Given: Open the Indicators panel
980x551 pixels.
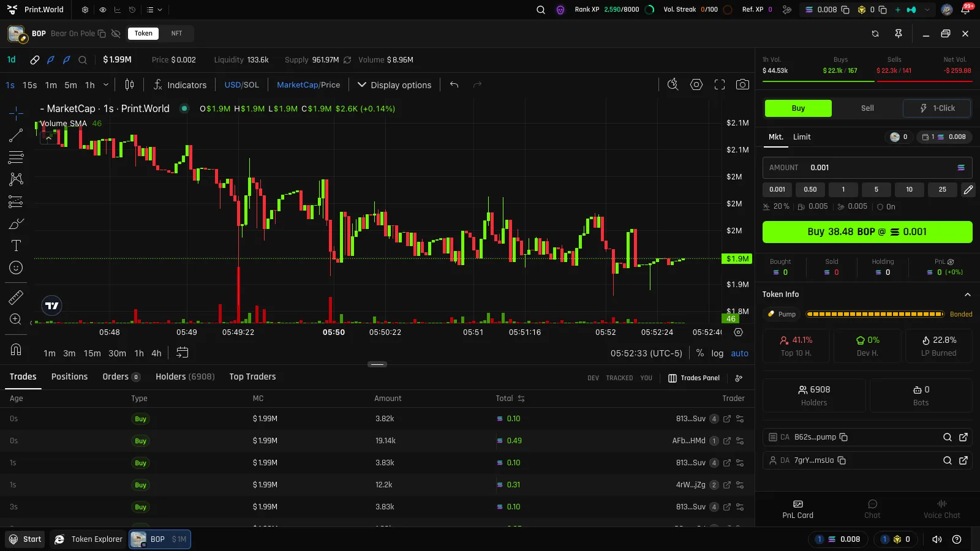Looking at the screenshot, I should tap(180, 84).
